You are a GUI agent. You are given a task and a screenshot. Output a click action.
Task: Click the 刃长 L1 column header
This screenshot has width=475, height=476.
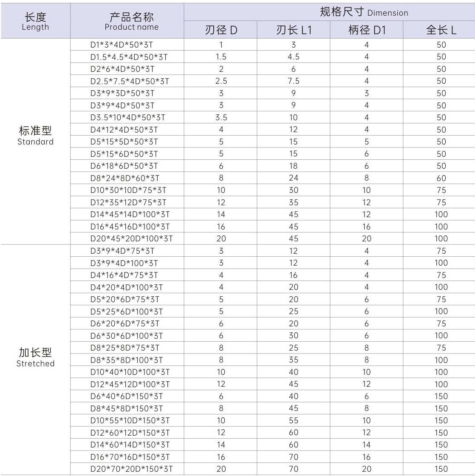tap(293, 31)
